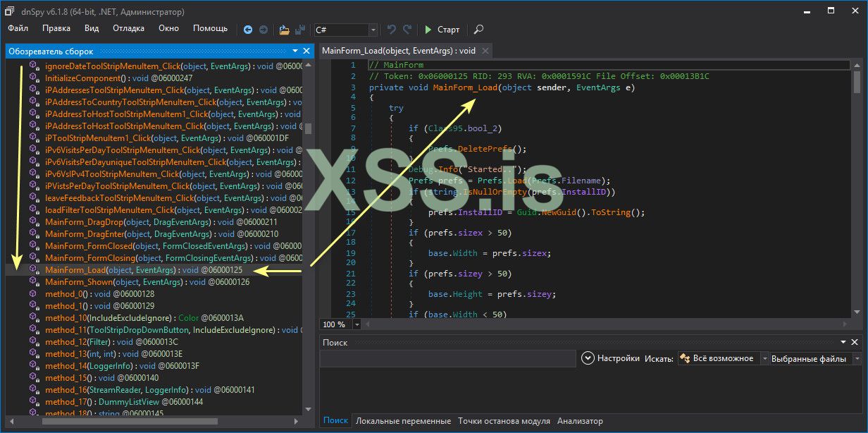Open the C# language dropdown
This screenshot has width=868, height=433.
(x=373, y=30)
